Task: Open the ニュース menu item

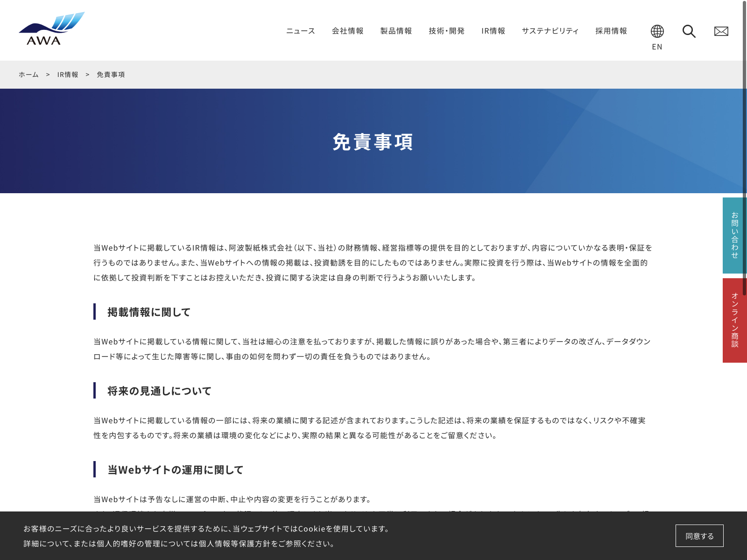Action: point(301,31)
